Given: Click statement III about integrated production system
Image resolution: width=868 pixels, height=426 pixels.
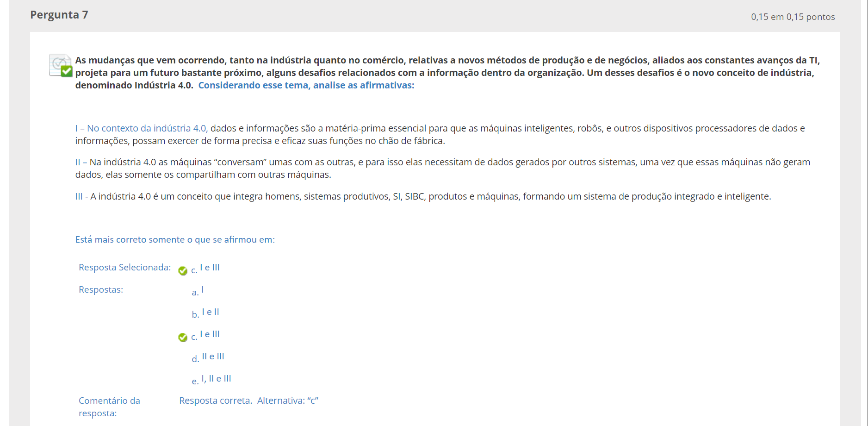Looking at the screenshot, I should [423, 196].
